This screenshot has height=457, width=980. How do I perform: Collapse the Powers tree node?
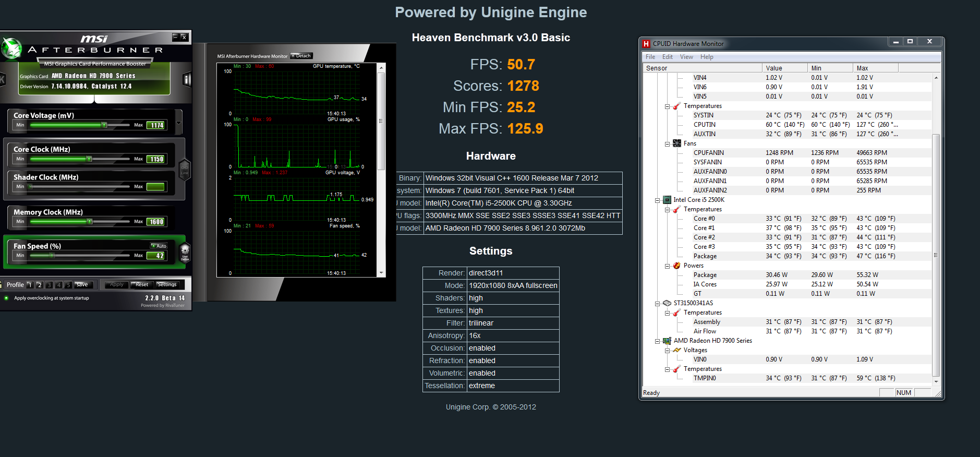point(667,266)
